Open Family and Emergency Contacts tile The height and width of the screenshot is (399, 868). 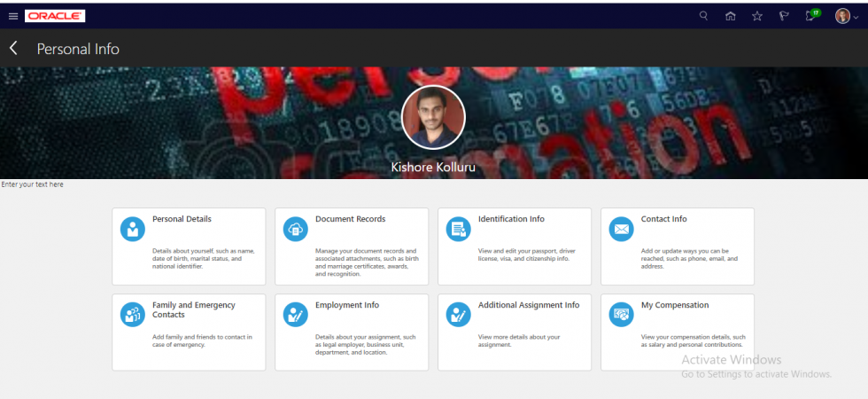[189, 332]
